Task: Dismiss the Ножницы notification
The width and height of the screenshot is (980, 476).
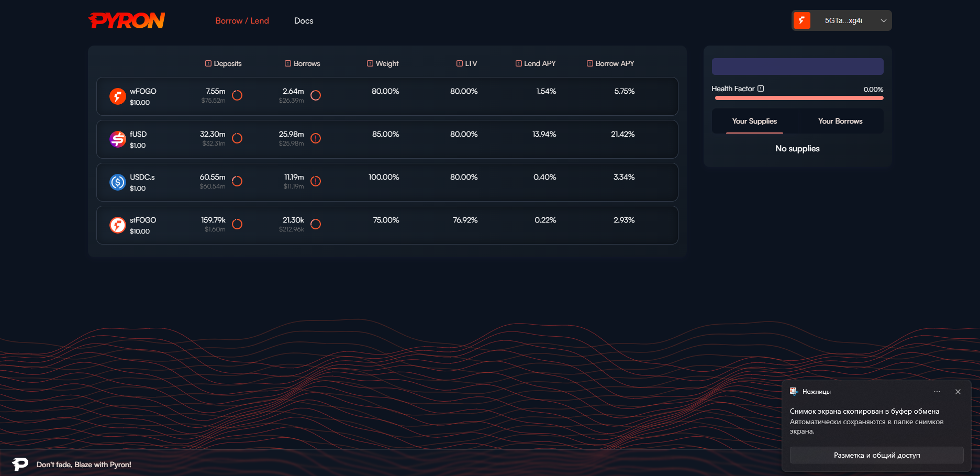Action: pyautogui.click(x=957, y=392)
